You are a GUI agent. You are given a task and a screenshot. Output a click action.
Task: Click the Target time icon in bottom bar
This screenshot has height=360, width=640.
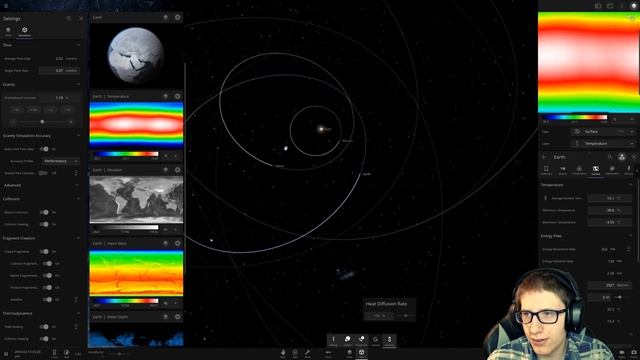[x=54, y=353]
